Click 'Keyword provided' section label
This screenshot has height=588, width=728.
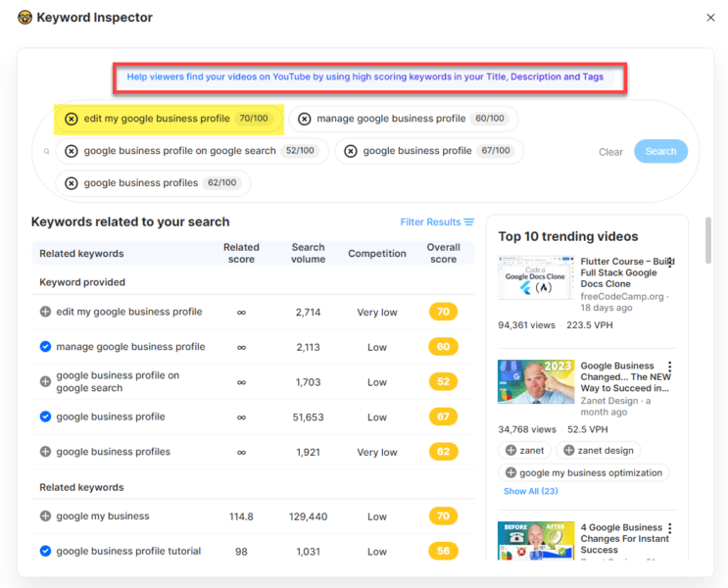click(x=82, y=282)
